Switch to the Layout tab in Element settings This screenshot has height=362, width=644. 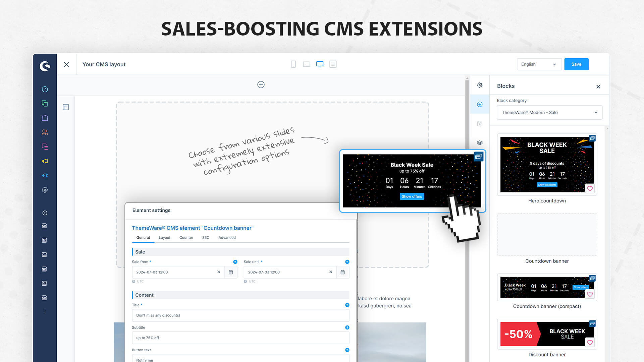click(x=164, y=237)
